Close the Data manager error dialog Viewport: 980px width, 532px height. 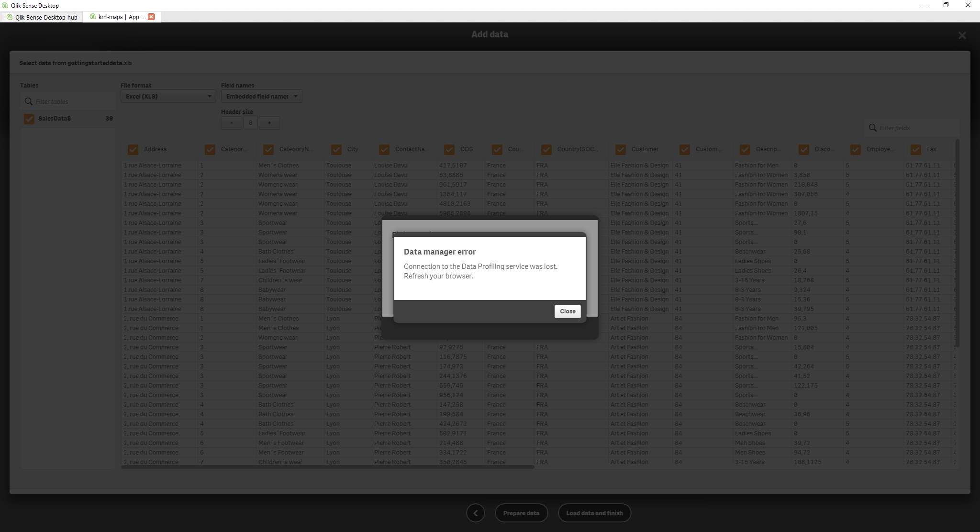tap(568, 311)
